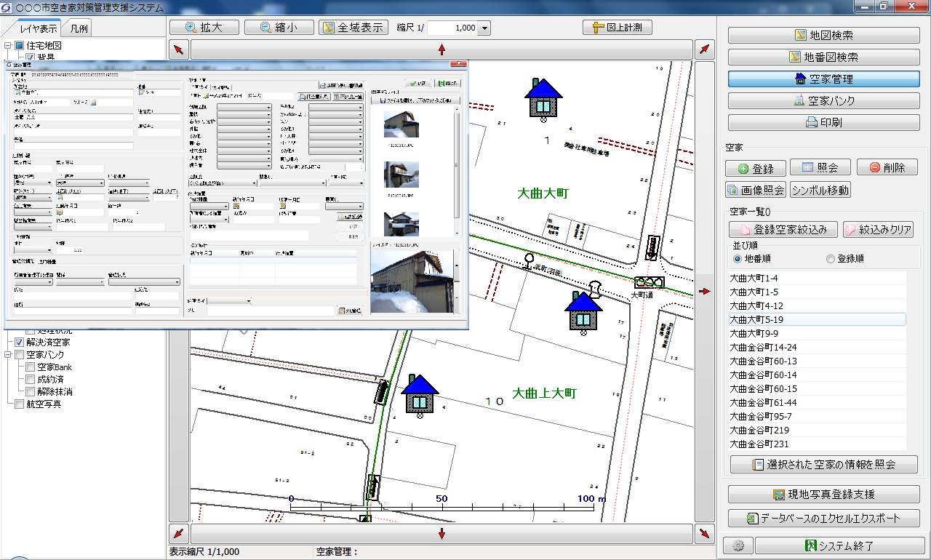The width and height of the screenshot is (931, 560).
Task: Pan the map right with red arrow
Action: pyautogui.click(x=703, y=292)
